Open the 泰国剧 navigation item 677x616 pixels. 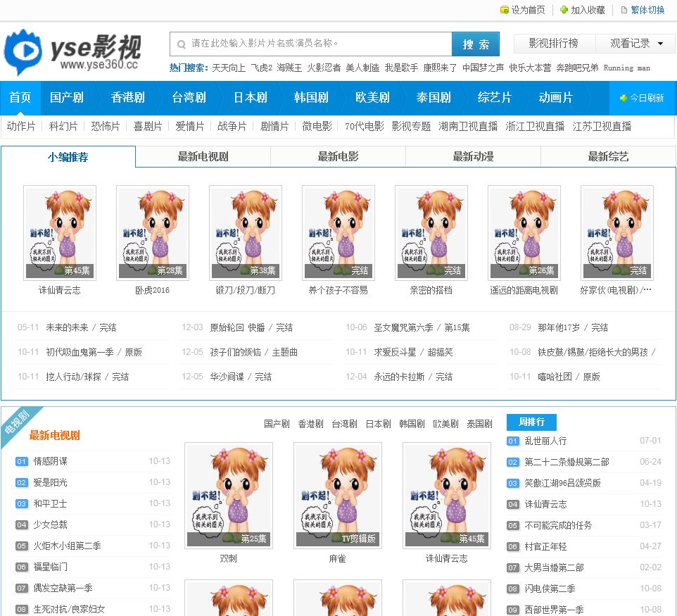click(x=434, y=98)
